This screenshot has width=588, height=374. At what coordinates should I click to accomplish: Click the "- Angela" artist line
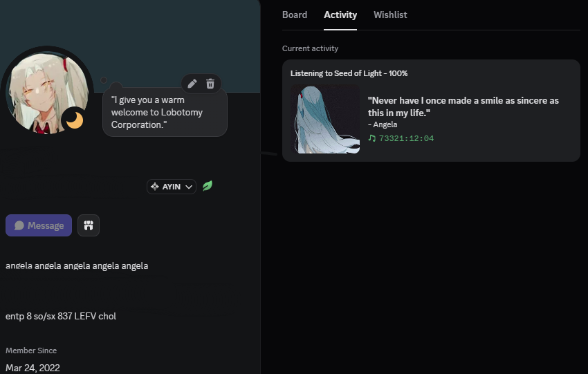[383, 124]
